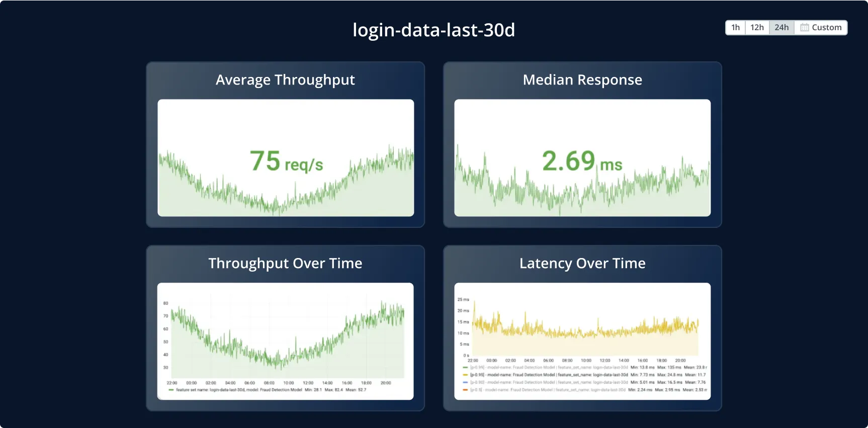The width and height of the screenshot is (868, 428).
Task: Click the 75 req/s throughput value
Action: [286, 161]
